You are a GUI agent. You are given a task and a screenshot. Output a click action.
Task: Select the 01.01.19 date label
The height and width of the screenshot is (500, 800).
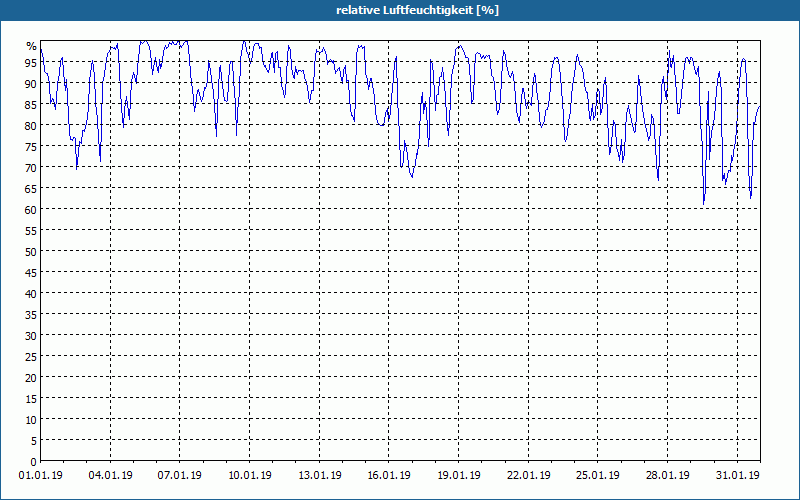[x=41, y=475]
